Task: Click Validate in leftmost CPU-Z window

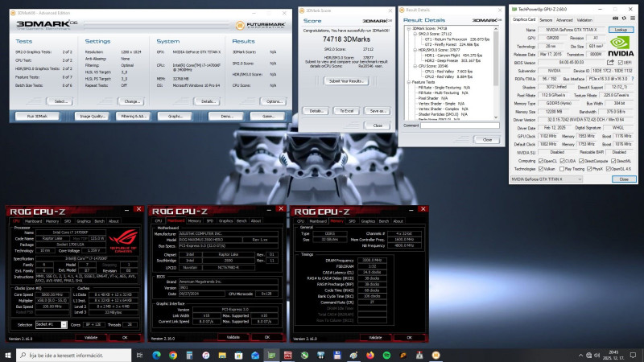Action: 91,337
